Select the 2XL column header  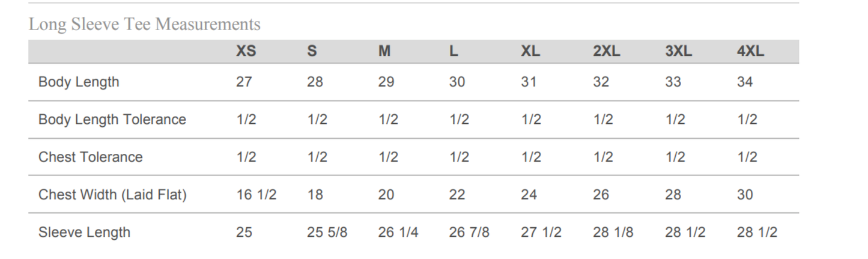coord(606,52)
